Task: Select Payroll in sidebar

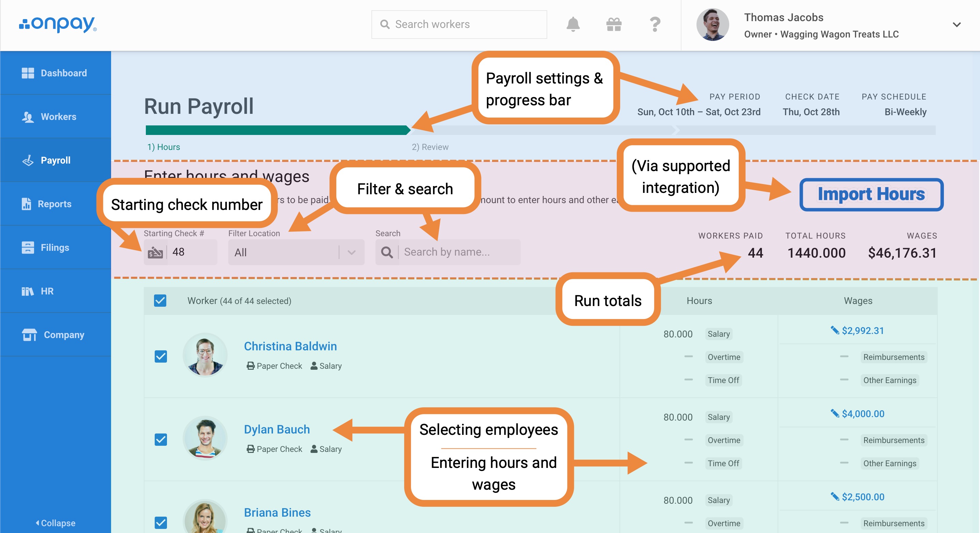Action: [x=56, y=160]
